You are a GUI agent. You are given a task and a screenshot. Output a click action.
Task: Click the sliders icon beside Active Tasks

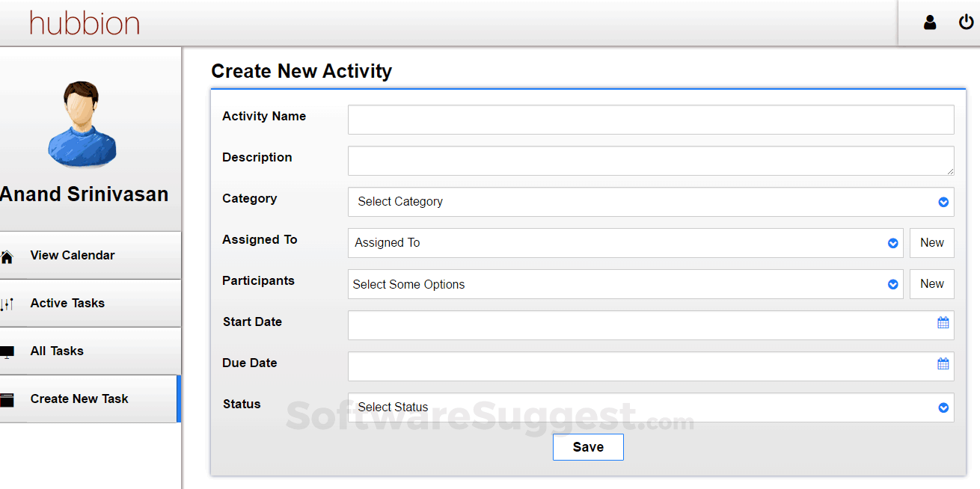pos(7,304)
